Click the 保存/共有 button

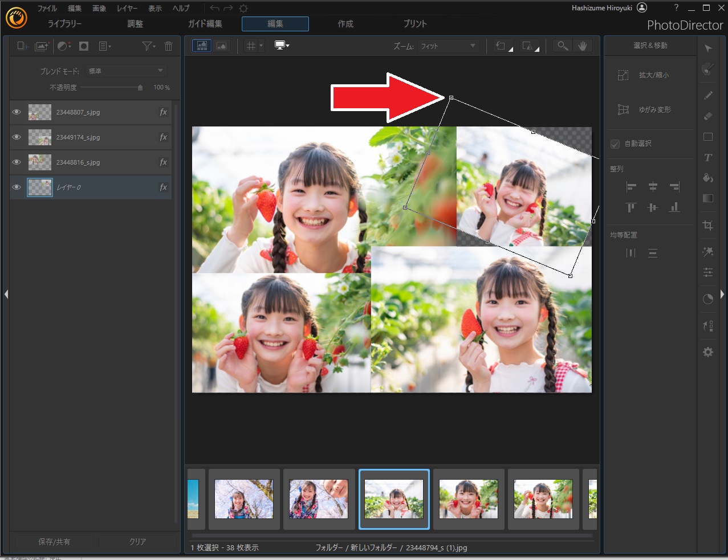pyautogui.click(x=54, y=542)
